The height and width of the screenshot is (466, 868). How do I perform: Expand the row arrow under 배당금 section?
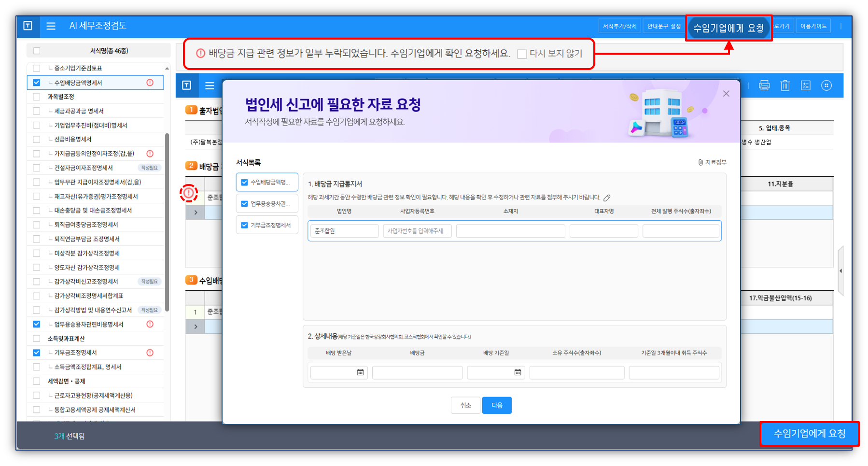pos(196,212)
